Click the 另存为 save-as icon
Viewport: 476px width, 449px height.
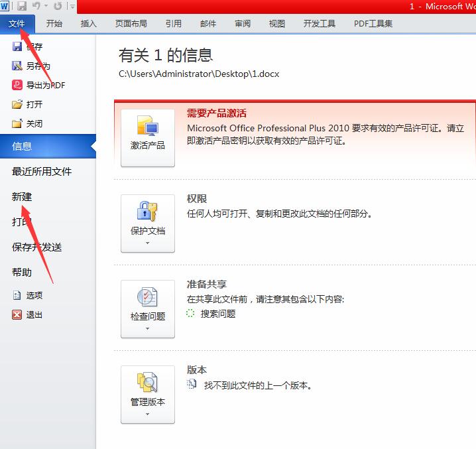[x=17, y=66]
